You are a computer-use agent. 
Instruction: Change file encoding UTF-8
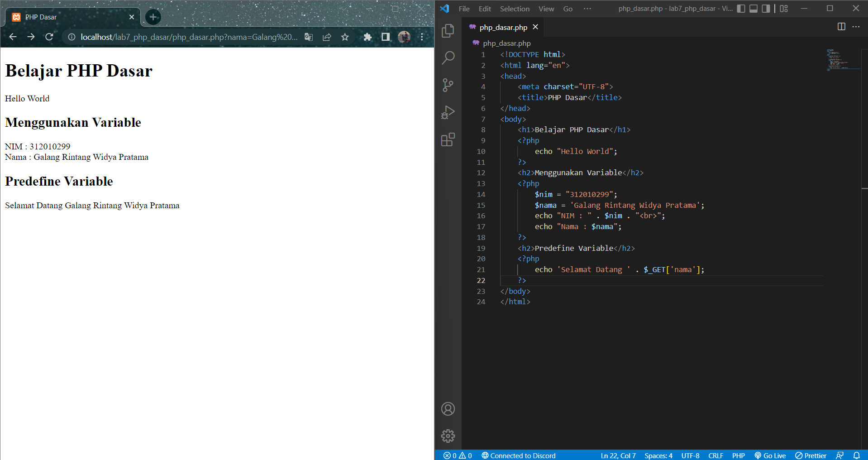690,455
